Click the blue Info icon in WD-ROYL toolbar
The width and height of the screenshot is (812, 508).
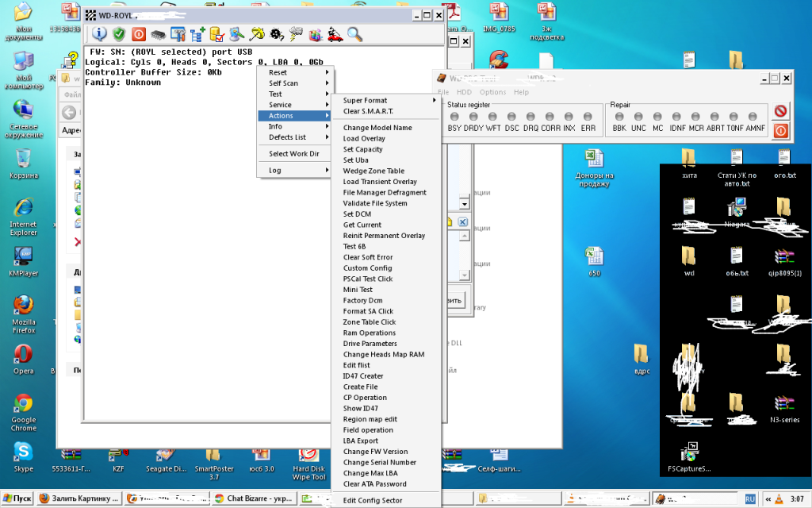click(99, 34)
